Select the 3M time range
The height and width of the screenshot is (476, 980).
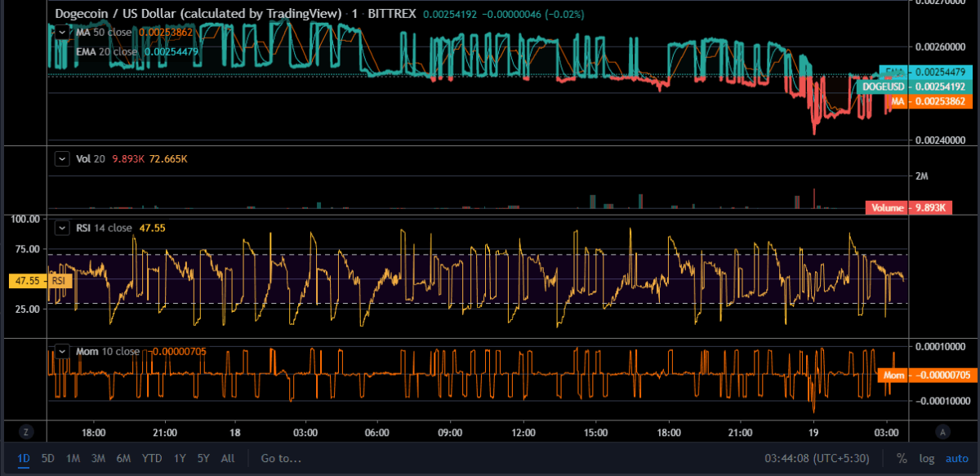pyautogui.click(x=98, y=458)
